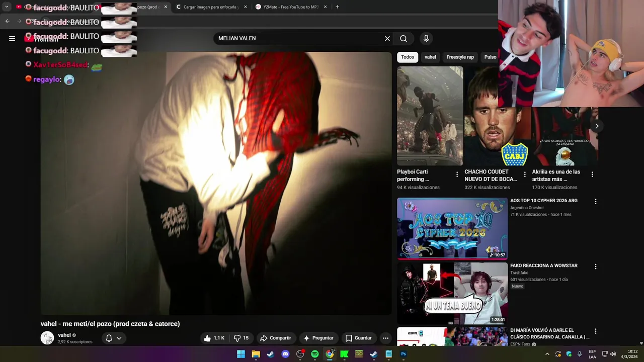Select the Freestyle rap filter chip
The width and height of the screenshot is (644, 362).
[x=460, y=57]
